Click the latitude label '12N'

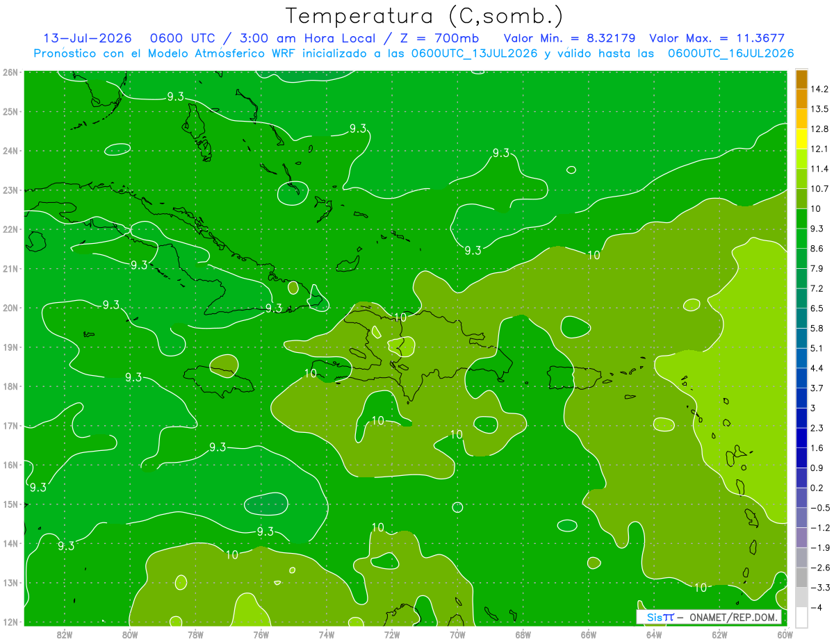pyautogui.click(x=10, y=622)
